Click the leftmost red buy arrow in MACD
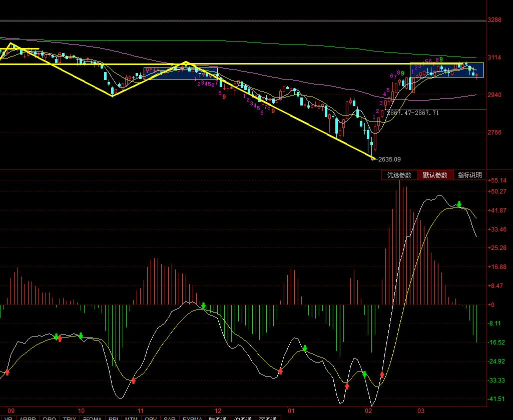Screen dimensions: 513x420 pyautogui.click(x=7, y=372)
